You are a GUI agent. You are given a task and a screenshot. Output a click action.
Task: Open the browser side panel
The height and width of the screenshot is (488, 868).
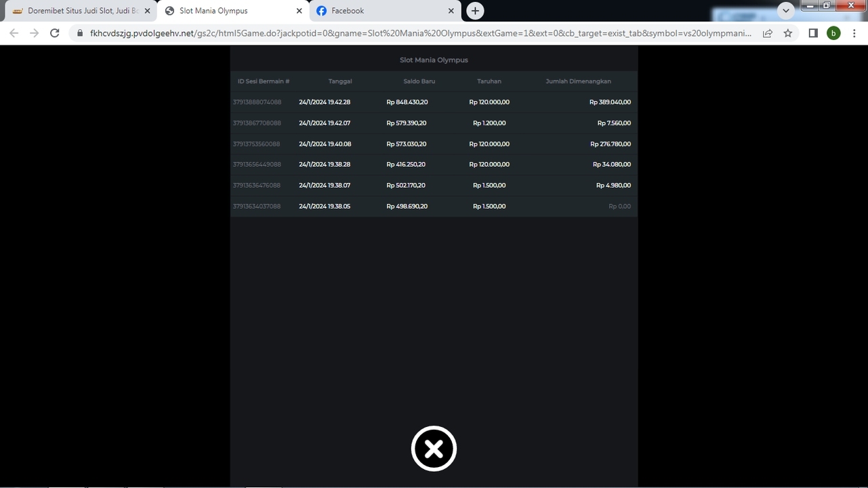tap(813, 33)
